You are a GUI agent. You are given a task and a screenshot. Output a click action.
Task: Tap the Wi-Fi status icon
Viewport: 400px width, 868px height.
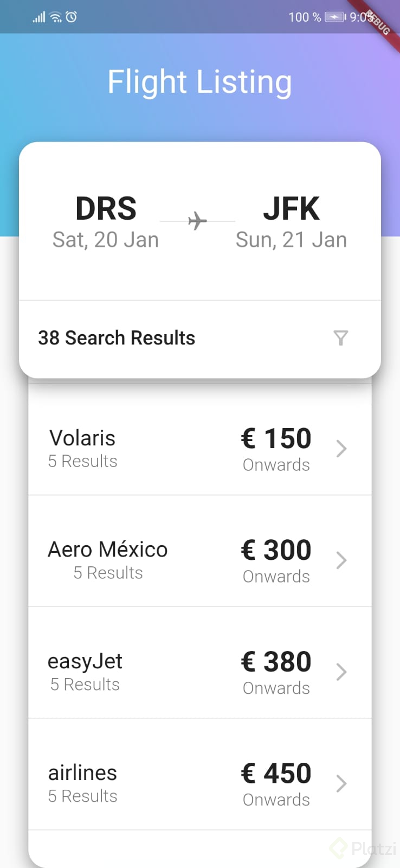tap(56, 17)
